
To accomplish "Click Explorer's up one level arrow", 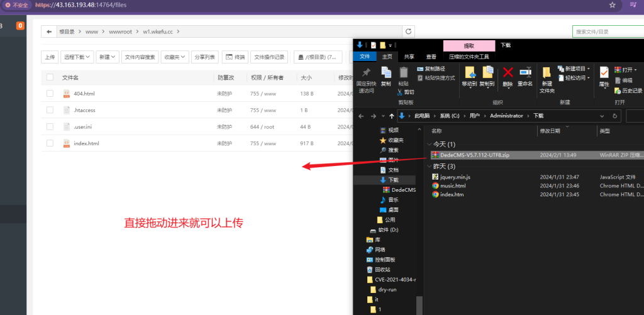I will (392, 116).
